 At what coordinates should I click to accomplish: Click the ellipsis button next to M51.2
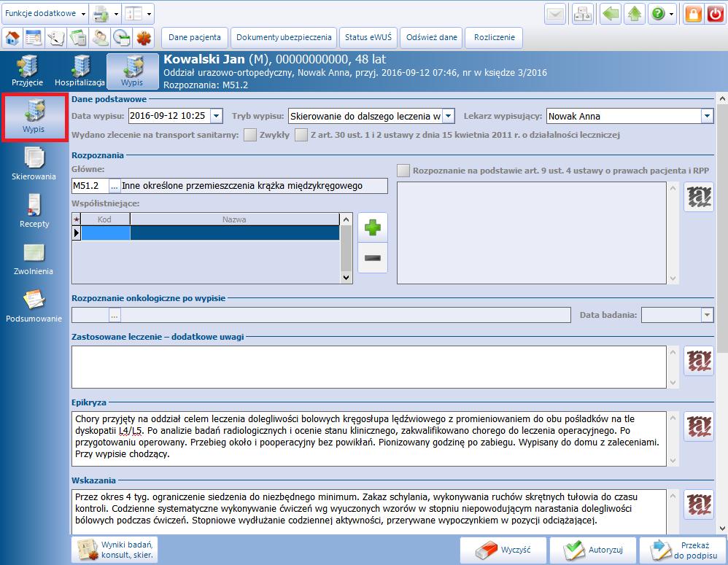tap(115, 186)
